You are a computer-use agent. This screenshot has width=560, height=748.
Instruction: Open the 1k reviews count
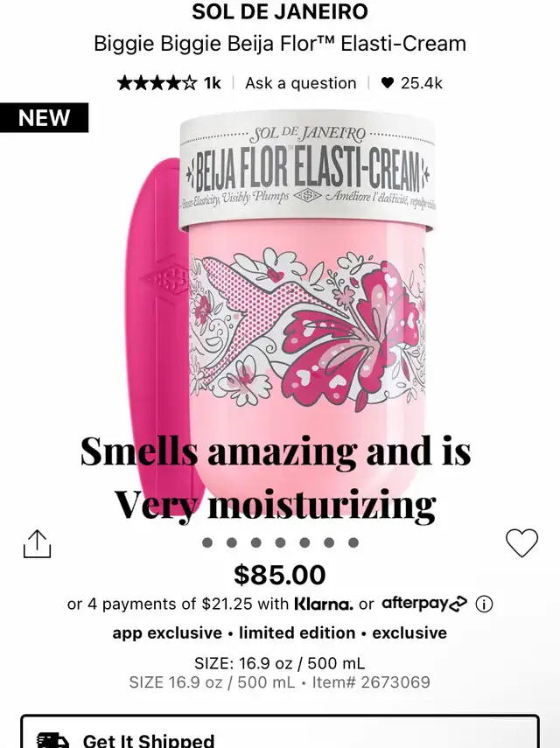click(x=213, y=83)
